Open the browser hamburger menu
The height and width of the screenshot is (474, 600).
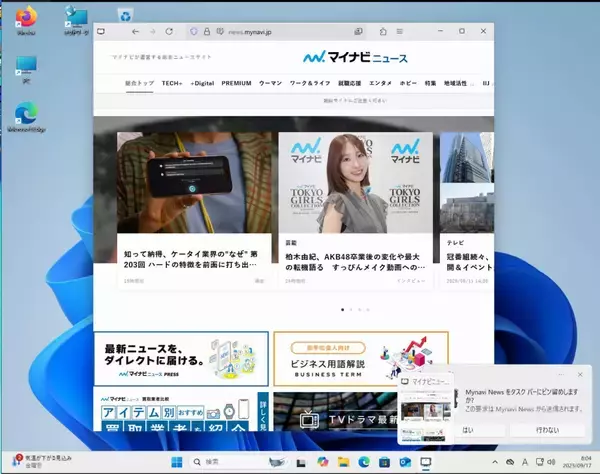401,32
